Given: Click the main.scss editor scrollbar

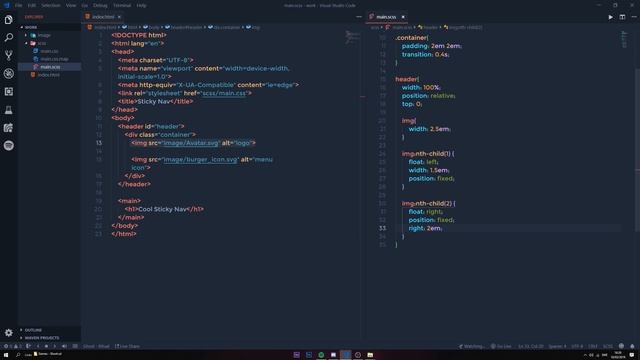Looking at the screenshot, I should tap(637, 149).
